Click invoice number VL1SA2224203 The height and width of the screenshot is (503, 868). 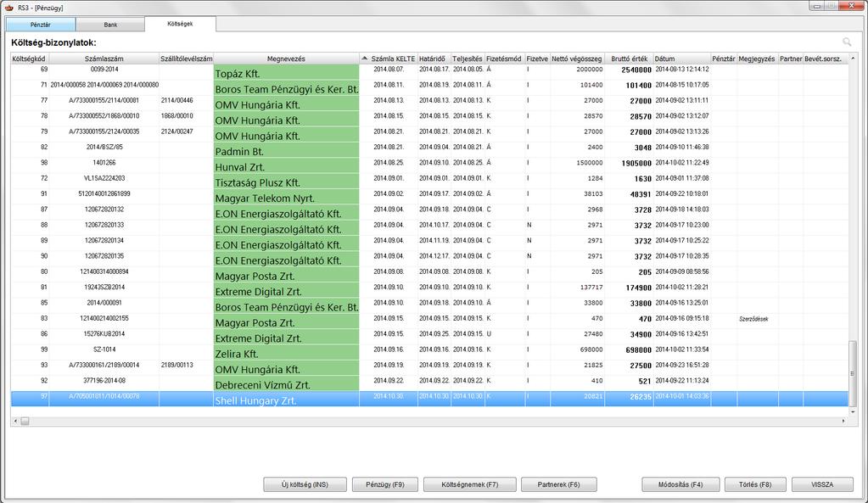click(104, 178)
